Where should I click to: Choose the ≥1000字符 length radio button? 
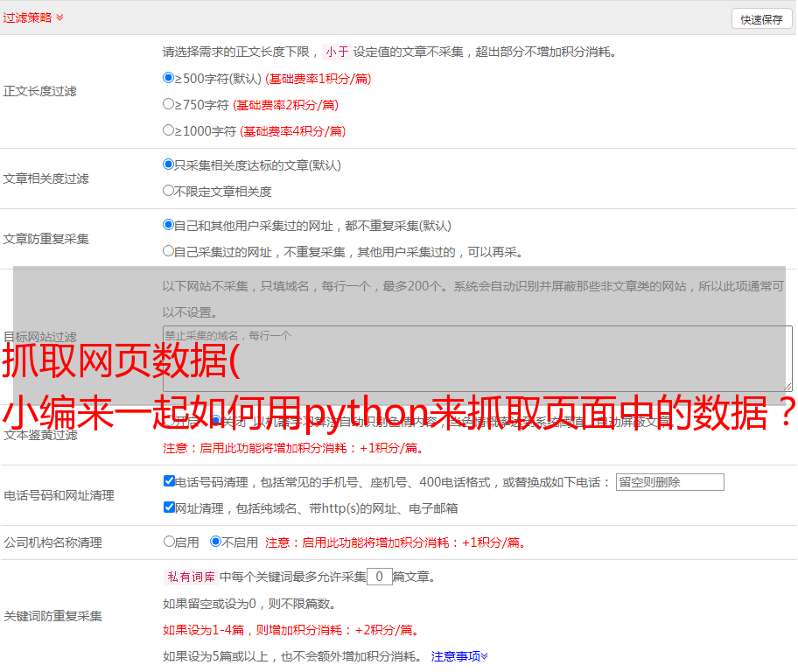(x=169, y=130)
